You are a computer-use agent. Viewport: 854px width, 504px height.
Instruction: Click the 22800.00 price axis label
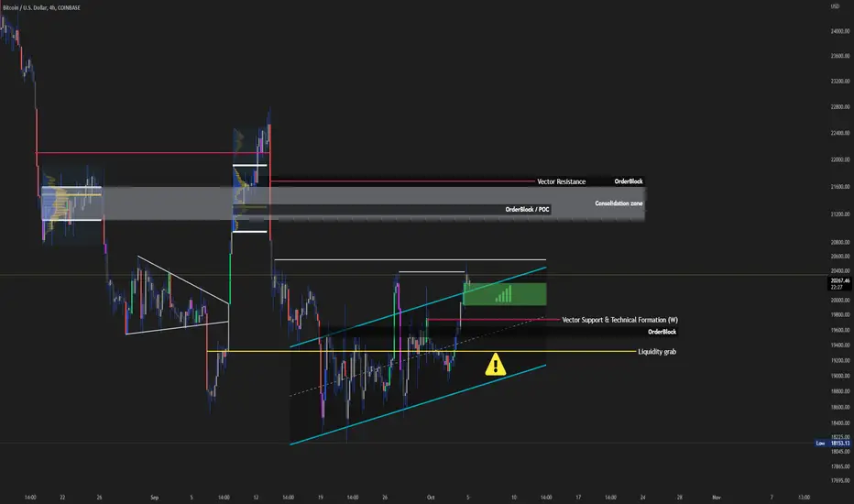840,107
